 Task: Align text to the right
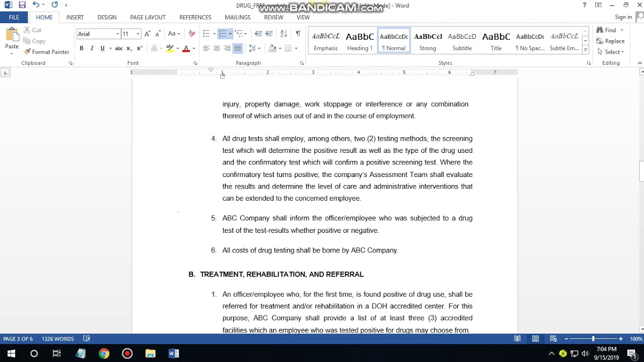click(227, 48)
